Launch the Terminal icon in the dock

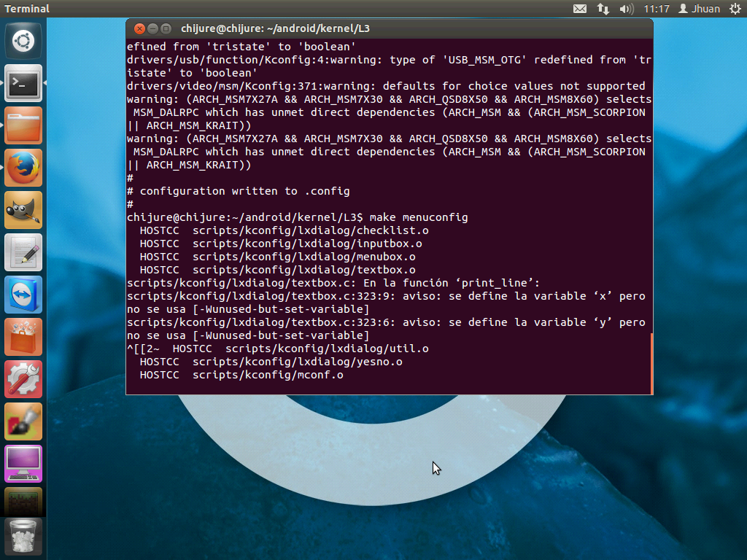(23, 83)
